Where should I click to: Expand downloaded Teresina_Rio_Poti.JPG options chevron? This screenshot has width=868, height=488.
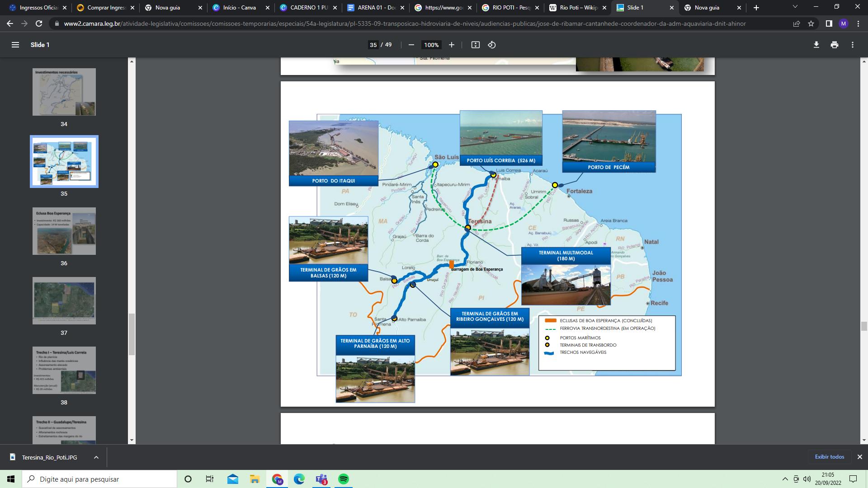(96, 457)
